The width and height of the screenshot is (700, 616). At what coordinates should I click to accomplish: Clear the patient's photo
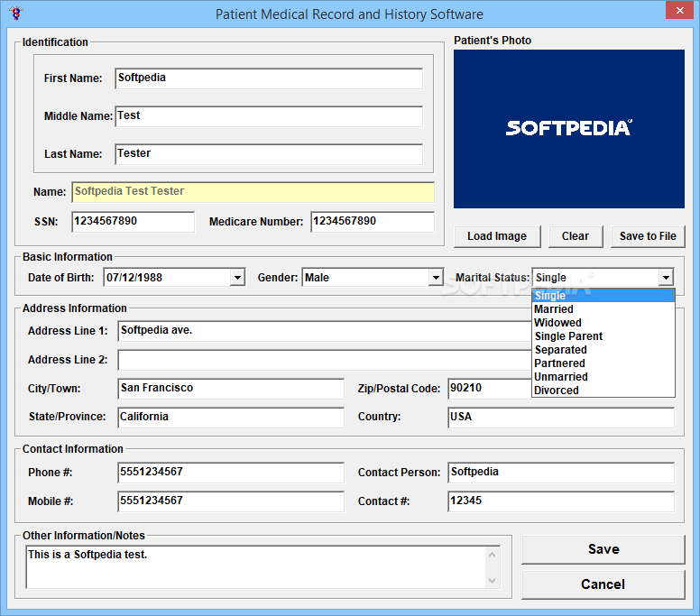(x=576, y=236)
